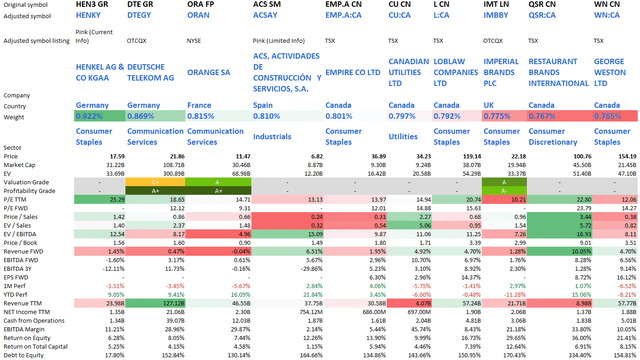Click the George Weston Ltd company name
640x360 pixels.
click(610, 72)
